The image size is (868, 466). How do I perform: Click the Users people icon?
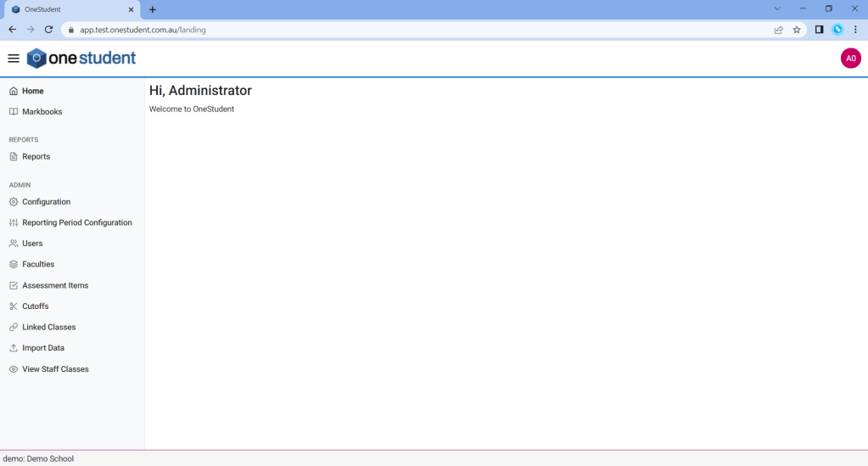pyautogui.click(x=14, y=244)
